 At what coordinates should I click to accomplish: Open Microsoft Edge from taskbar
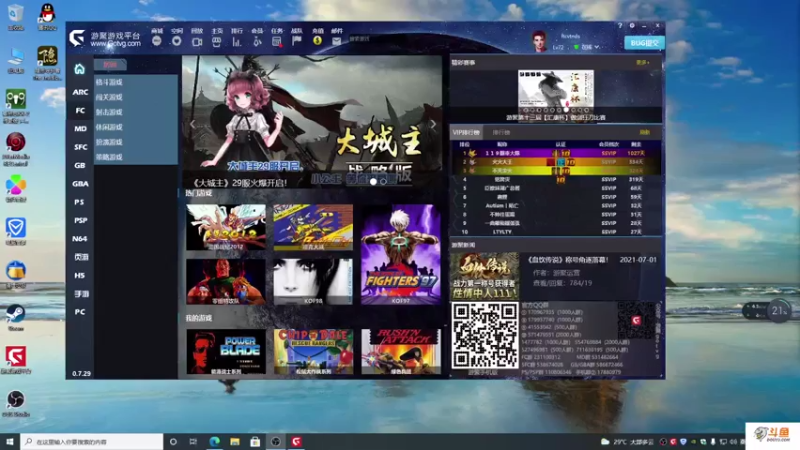tap(214, 441)
